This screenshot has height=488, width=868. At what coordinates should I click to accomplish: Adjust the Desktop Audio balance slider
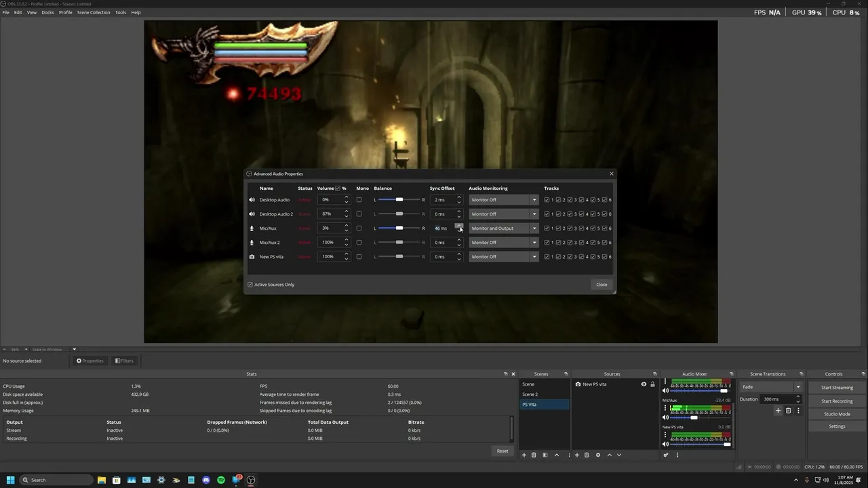(x=399, y=200)
